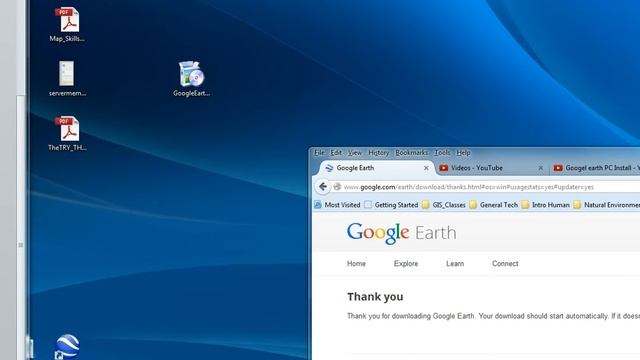Open the File menu in Firefox

[319, 153]
